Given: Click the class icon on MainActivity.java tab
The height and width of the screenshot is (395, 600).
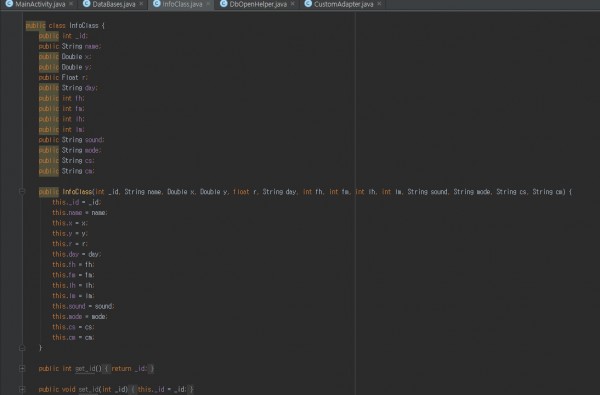Looking at the screenshot, I should 9,3.
